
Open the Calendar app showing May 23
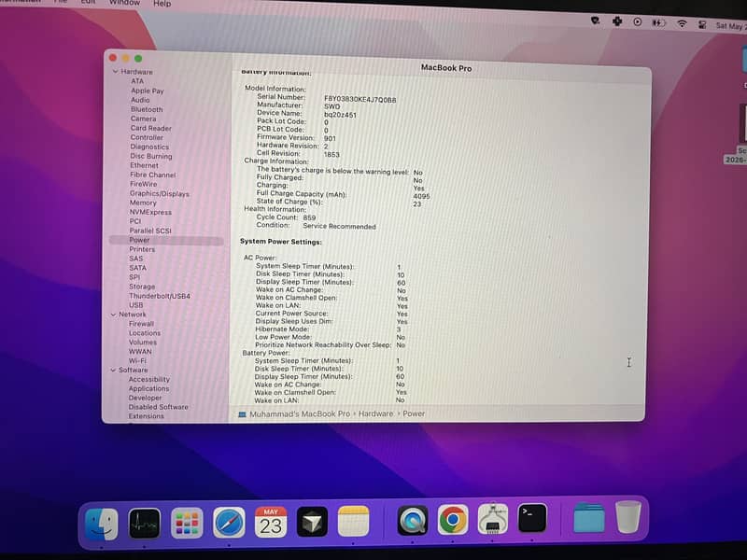click(271, 522)
